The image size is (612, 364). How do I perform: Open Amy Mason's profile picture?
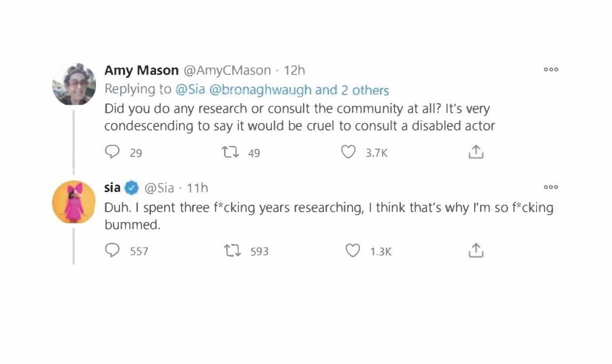pos(74,84)
